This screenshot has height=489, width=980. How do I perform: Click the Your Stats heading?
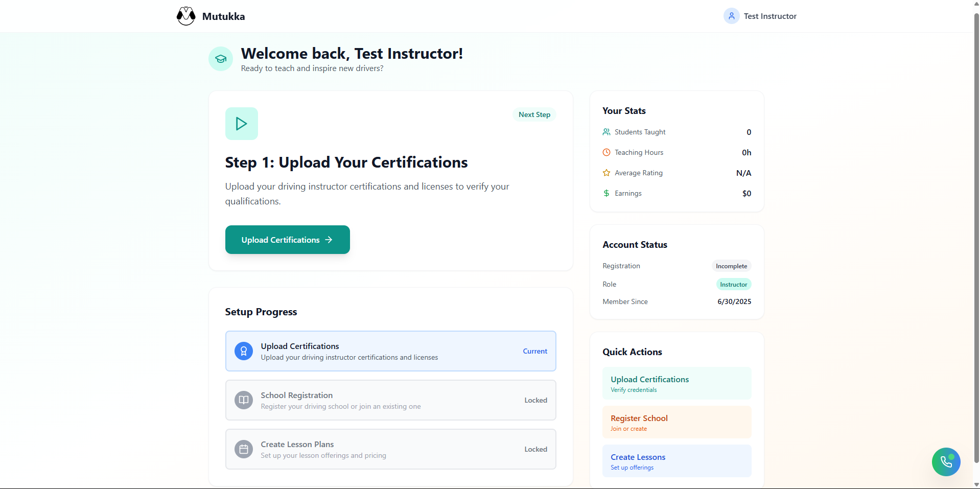[x=624, y=111]
